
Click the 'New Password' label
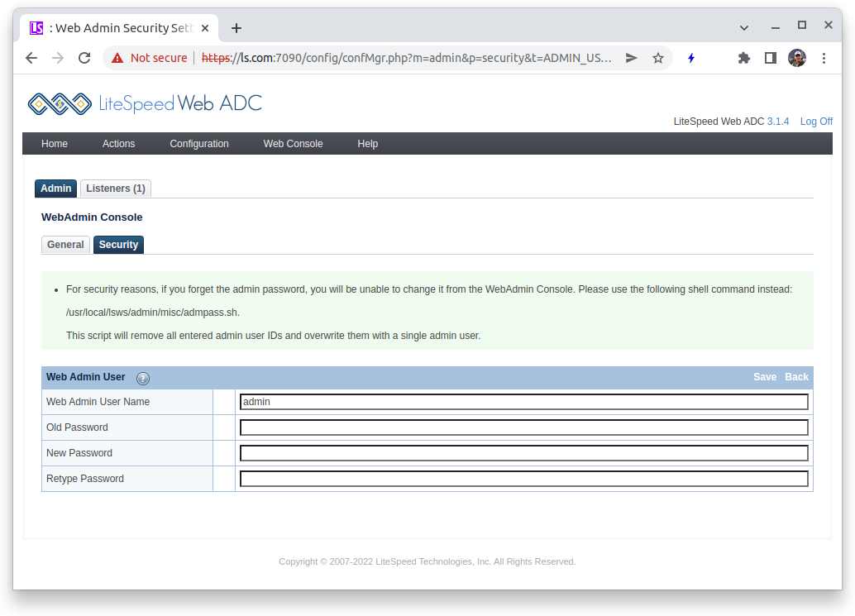coord(79,453)
